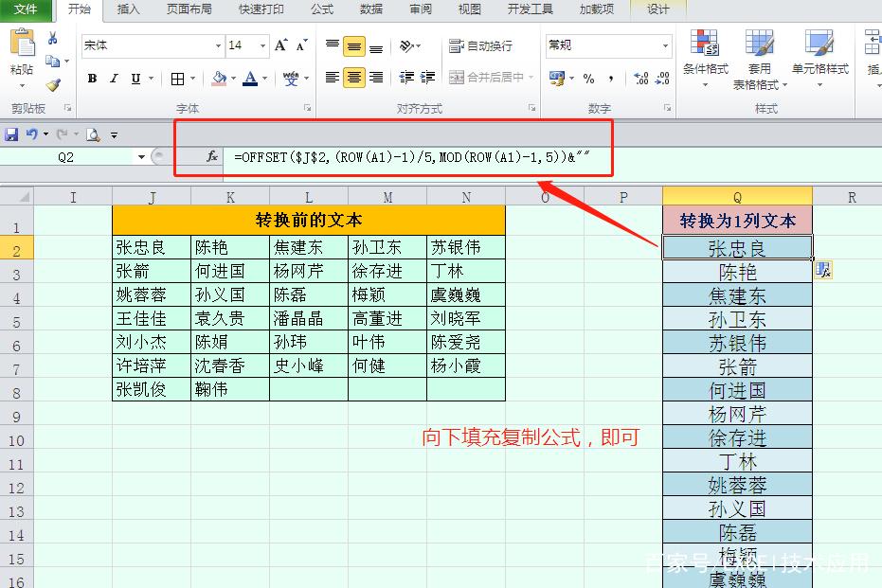
Task: Open the Name Box dropdown arrow
Action: (141, 157)
